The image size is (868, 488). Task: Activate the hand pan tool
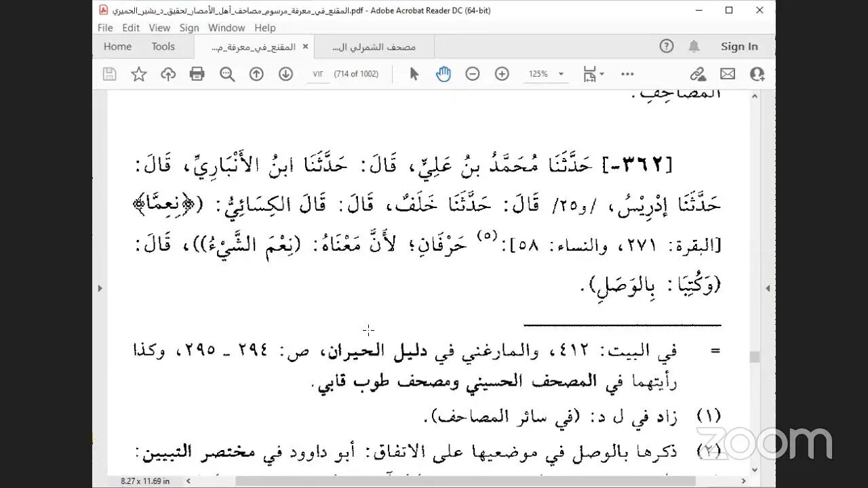[443, 74]
